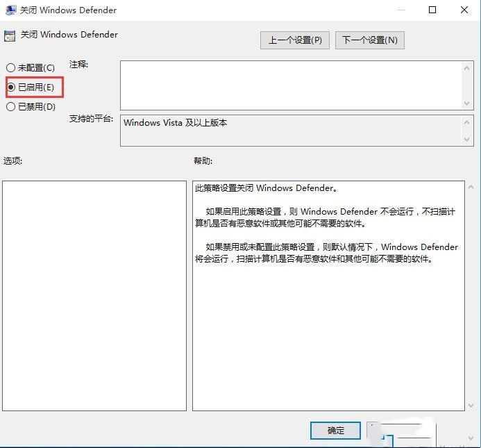The height and width of the screenshot is (448, 481).
Task: Click up arrow of 注释 box scrollbar
Action: (466, 68)
